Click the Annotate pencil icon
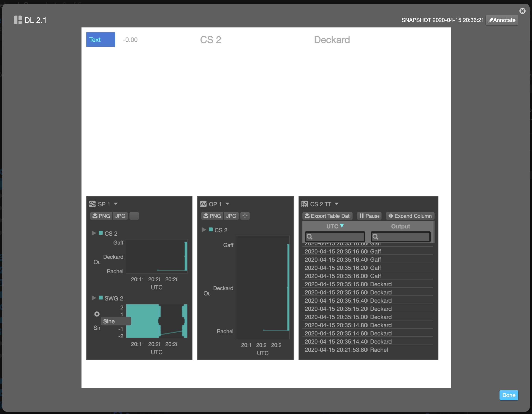Image resolution: width=532 pixels, height=414 pixels. click(491, 20)
